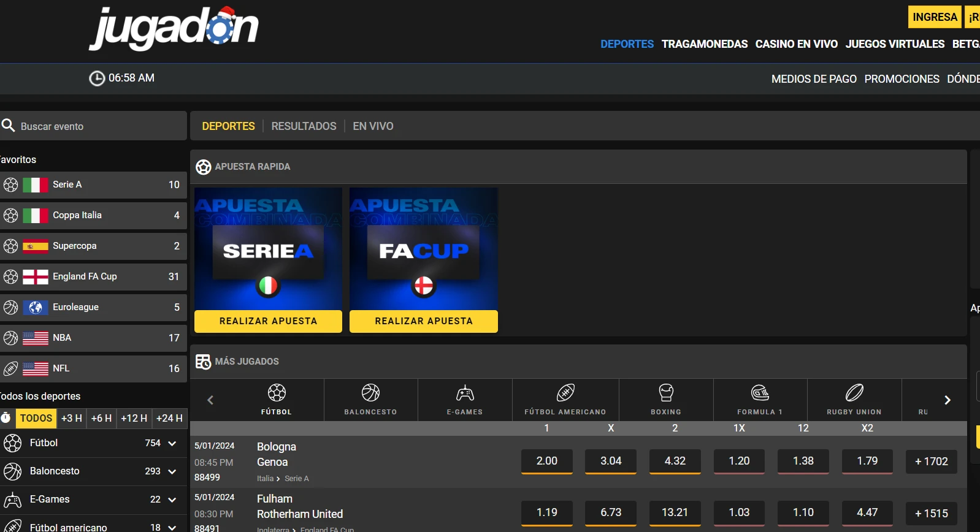Click the England flag beside England FA Cup

point(35,276)
